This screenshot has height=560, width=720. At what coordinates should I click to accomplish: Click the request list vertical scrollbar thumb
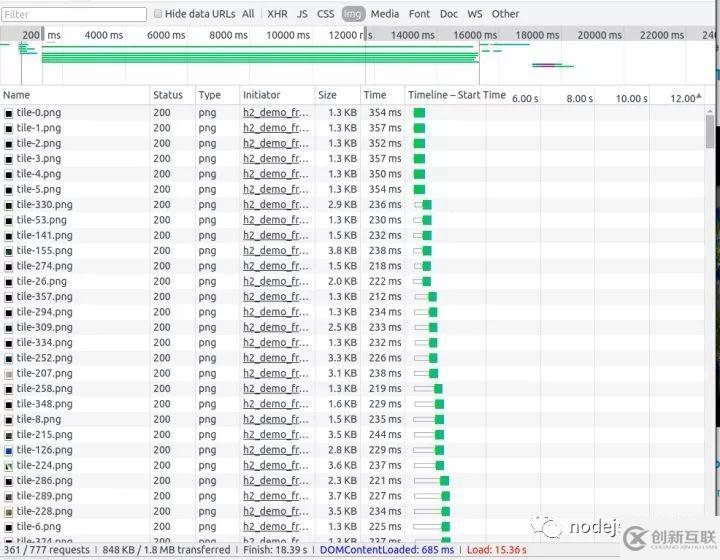point(710,131)
